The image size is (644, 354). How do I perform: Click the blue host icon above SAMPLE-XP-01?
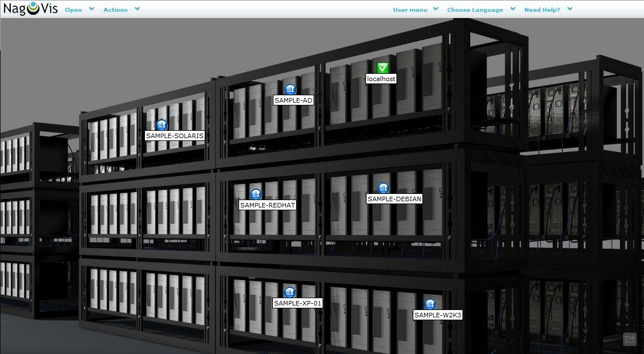coord(289,293)
